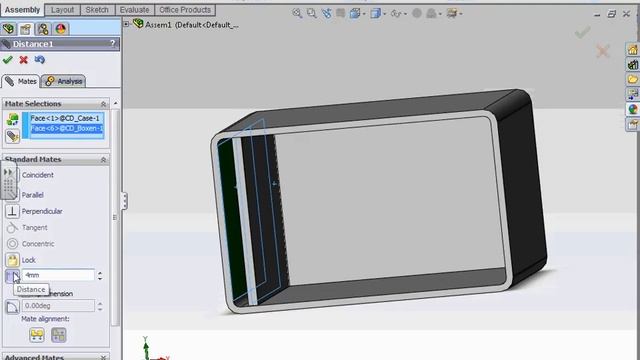Image resolution: width=640 pixels, height=360 pixels.
Task: Click the Distance mate button
Action: pos(12,276)
